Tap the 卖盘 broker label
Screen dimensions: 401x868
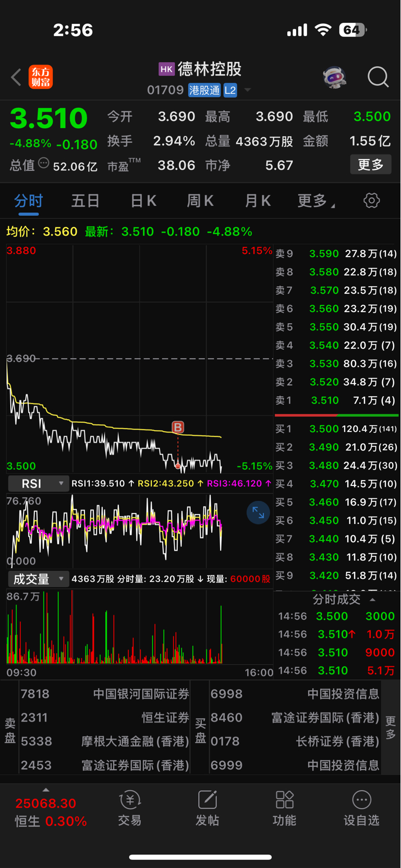pyautogui.click(x=10, y=730)
